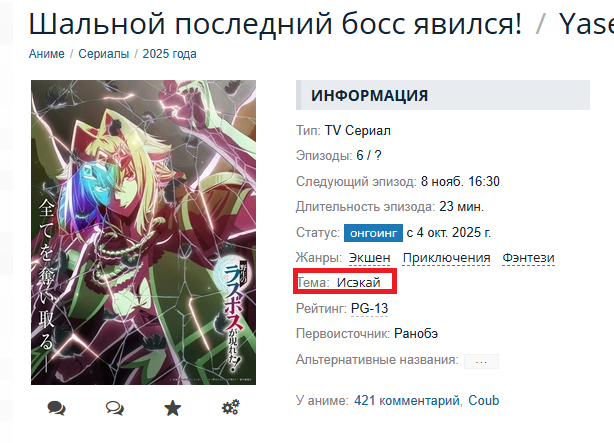
Task: Open the 421 комментарий link
Action: (x=406, y=401)
